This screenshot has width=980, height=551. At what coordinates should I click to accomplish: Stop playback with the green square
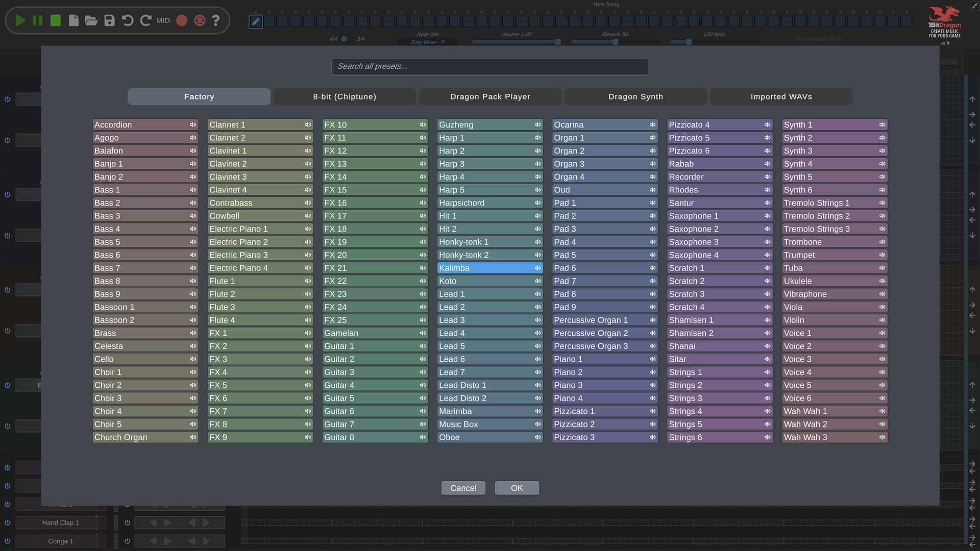pos(56,20)
